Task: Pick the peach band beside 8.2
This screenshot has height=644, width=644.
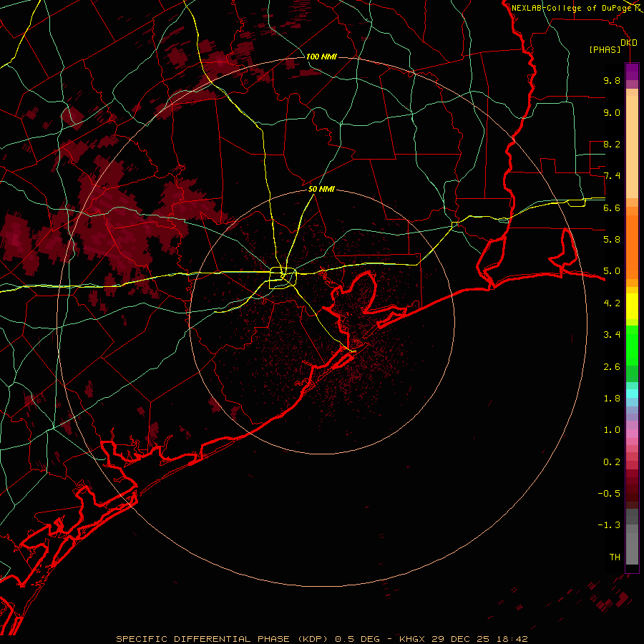Action: [632, 147]
